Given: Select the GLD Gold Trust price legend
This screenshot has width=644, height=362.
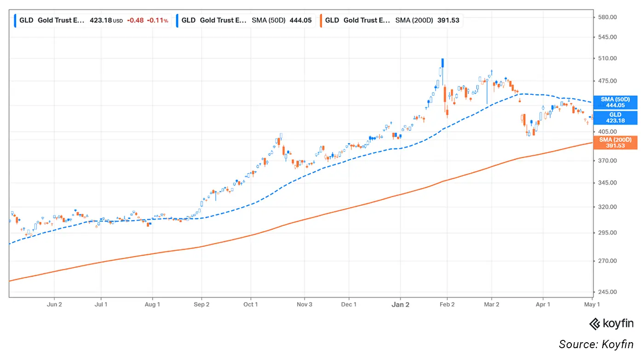Looking at the screenshot, I should [92, 20].
